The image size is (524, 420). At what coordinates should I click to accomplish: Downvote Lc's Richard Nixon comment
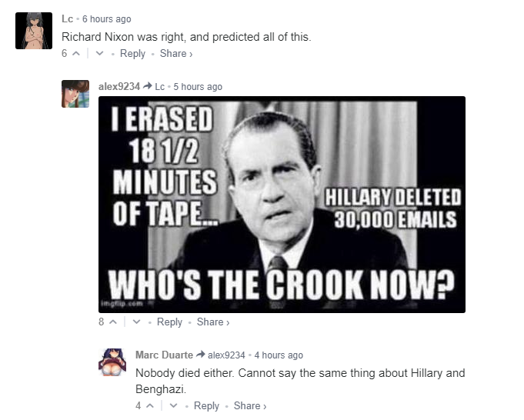coord(99,53)
